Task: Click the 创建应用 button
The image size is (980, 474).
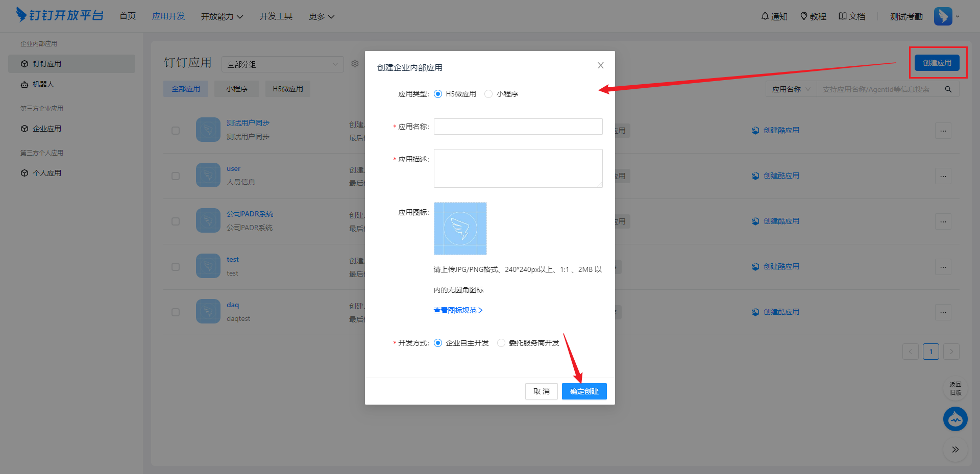Action: tap(937, 63)
